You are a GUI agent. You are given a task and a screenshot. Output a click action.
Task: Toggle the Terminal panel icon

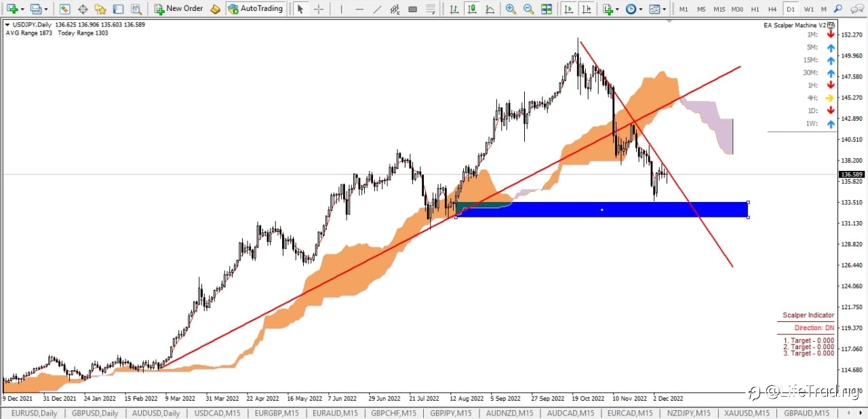pos(118,9)
